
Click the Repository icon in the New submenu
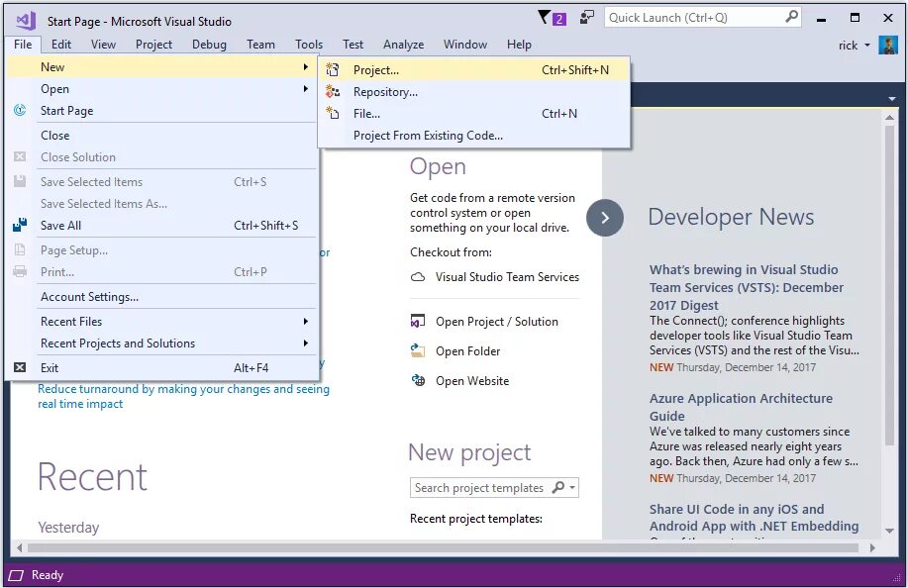click(333, 91)
